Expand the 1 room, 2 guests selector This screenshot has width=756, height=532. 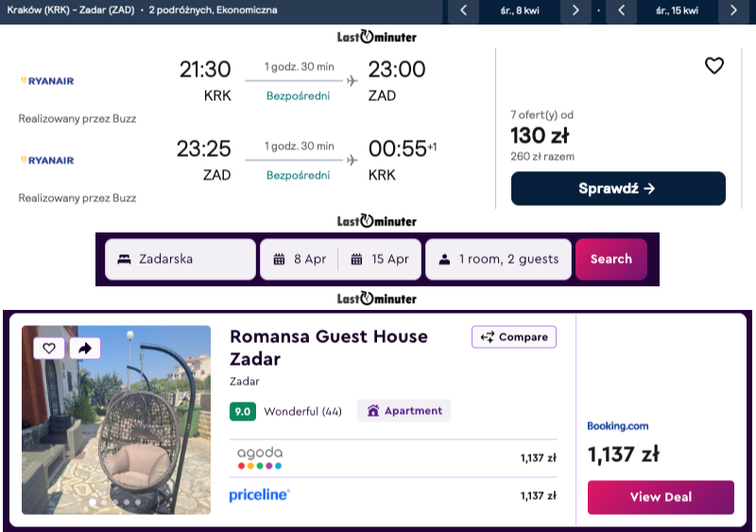[x=498, y=259]
